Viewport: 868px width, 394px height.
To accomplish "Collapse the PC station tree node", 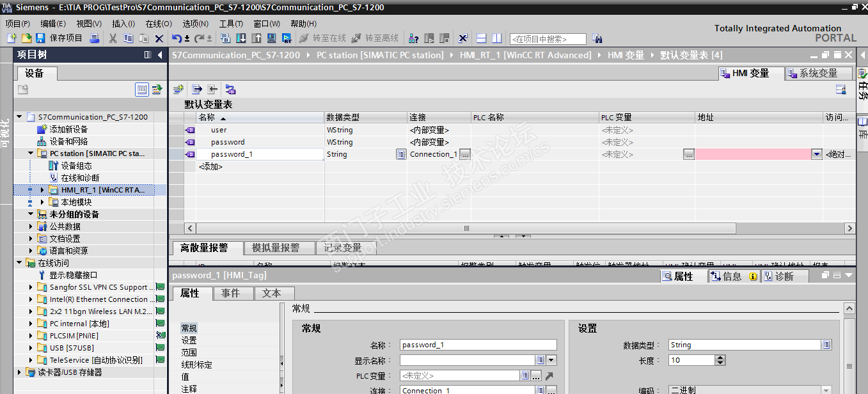I will pyautogui.click(x=31, y=154).
